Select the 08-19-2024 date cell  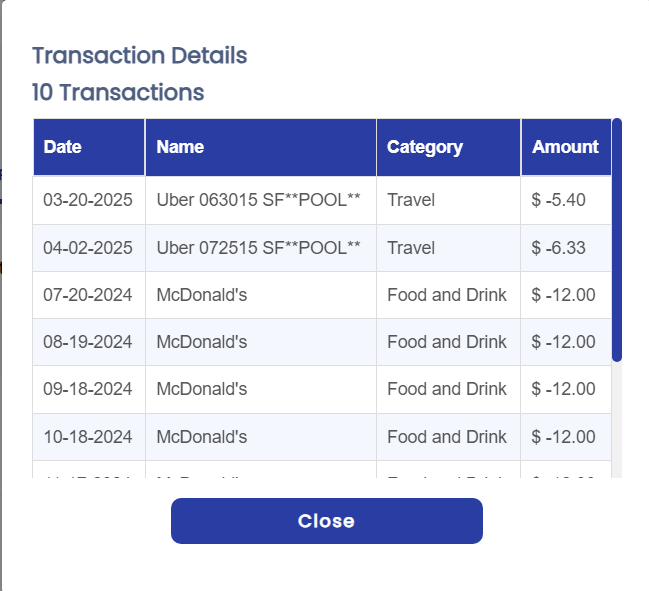[x=88, y=342]
